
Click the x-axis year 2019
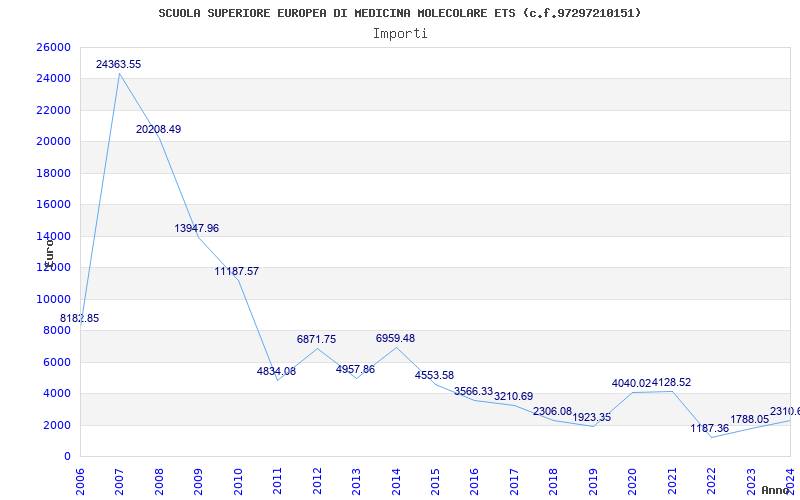tap(593, 480)
